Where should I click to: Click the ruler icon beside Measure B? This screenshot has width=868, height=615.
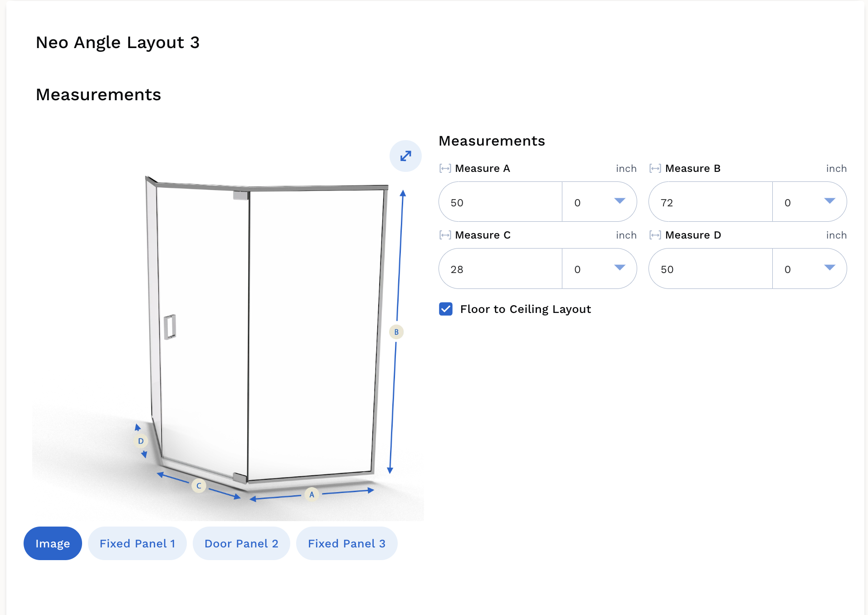click(x=655, y=169)
